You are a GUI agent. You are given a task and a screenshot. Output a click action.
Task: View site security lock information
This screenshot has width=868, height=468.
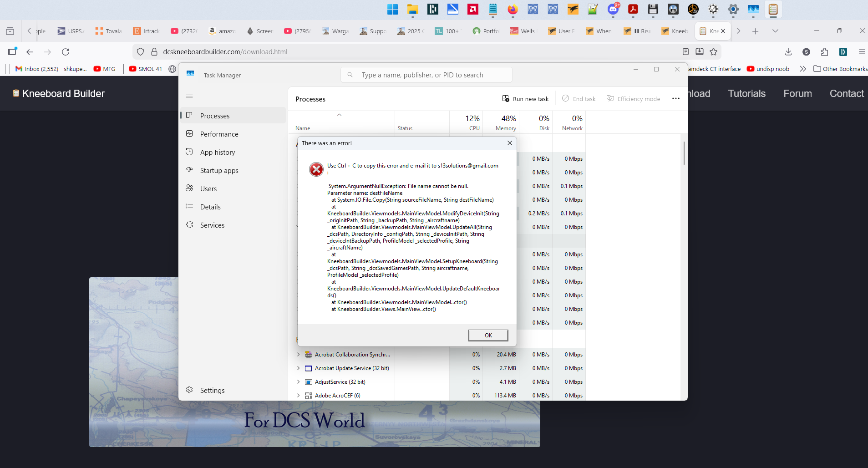click(154, 52)
